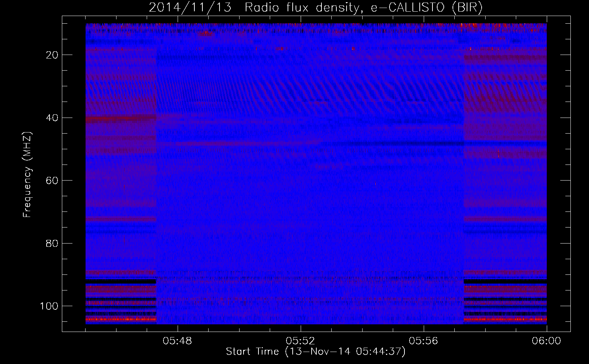Image resolution: width=589 pixels, height=364 pixels.
Task: Click the '100' frequency tick label
Action: (x=49, y=306)
